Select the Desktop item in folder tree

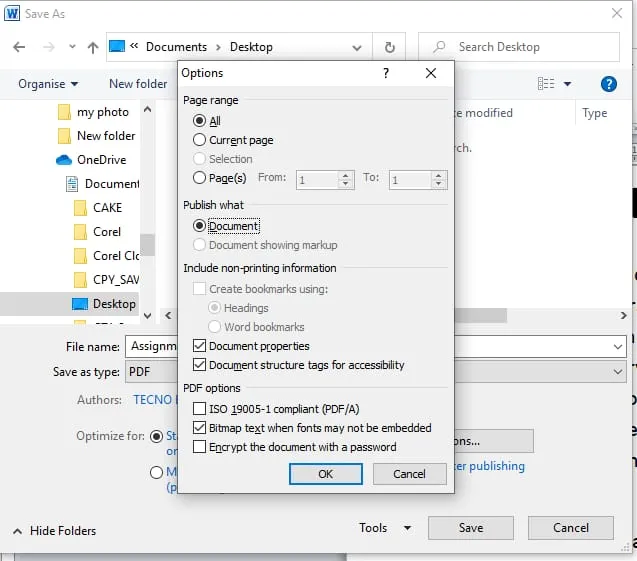pos(104,303)
